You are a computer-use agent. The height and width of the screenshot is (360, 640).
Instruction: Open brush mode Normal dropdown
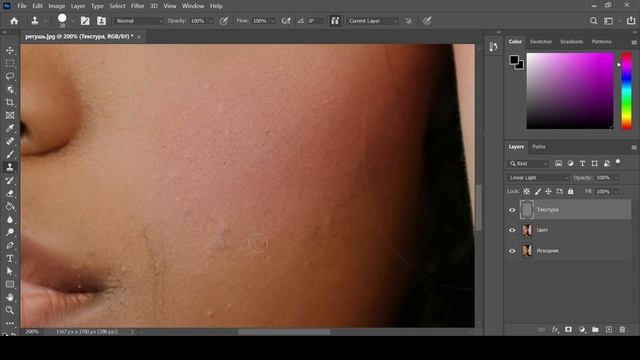[x=138, y=21]
